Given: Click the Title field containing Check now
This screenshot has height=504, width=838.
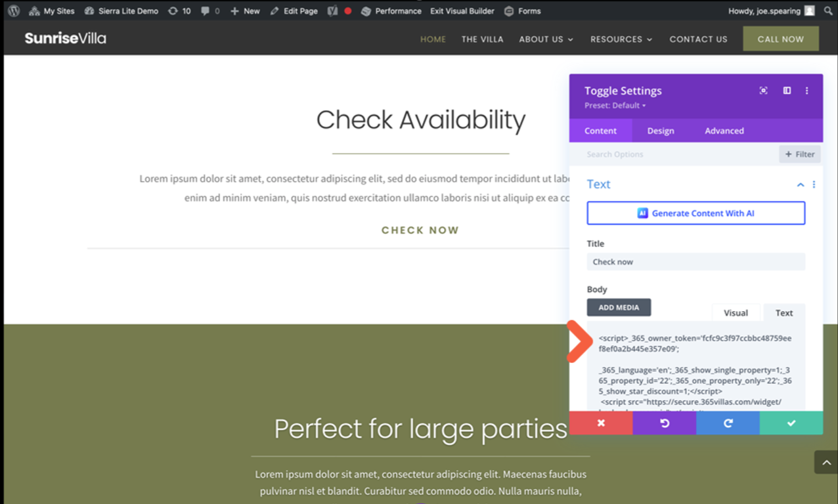Looking at the screenshot, I should [x=696, y=262].
